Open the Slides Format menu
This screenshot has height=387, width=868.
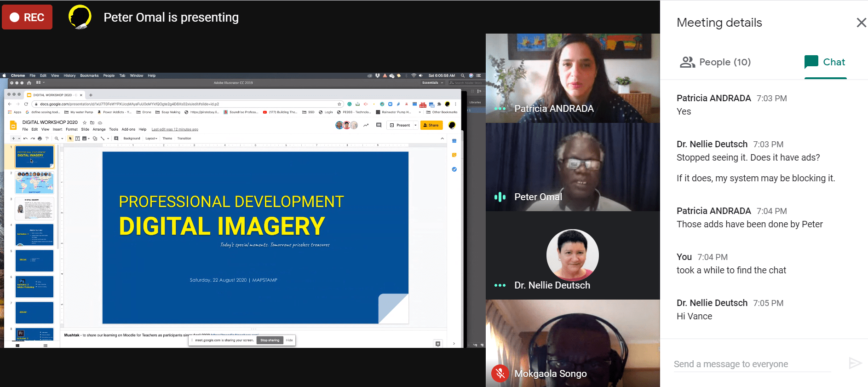[x=72, y=129]
